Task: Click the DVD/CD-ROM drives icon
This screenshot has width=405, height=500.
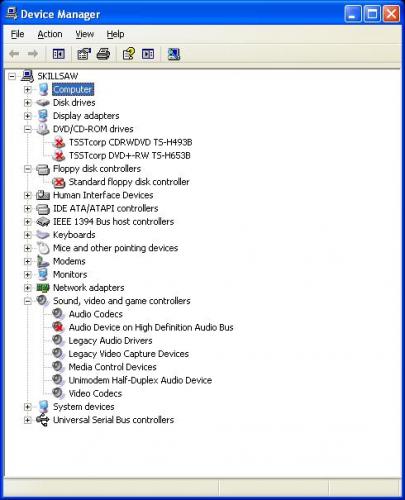Action: pyautogui.click(x=43, y=129)
